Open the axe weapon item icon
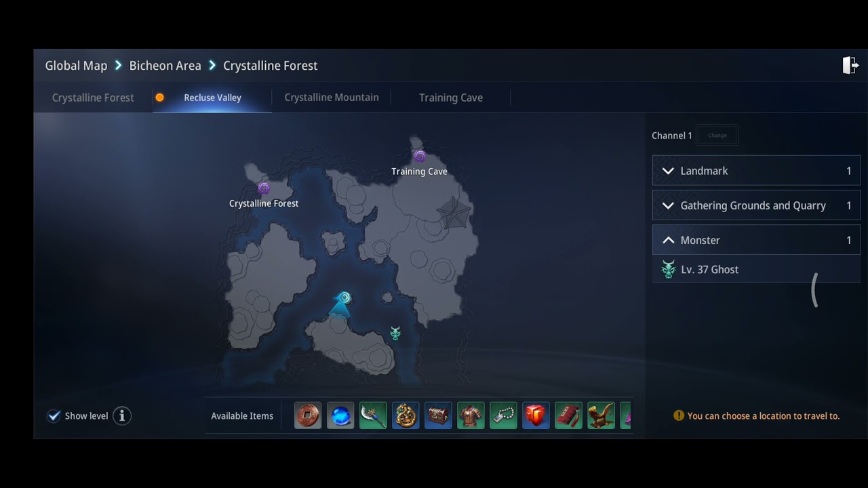The width and height of the screenshot is (868, 488). point(373,415)
